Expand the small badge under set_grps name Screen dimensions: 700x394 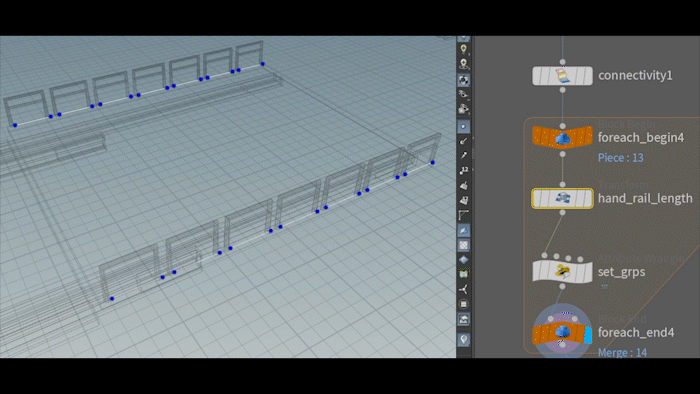pyautogui.click(x=604, y=286)
